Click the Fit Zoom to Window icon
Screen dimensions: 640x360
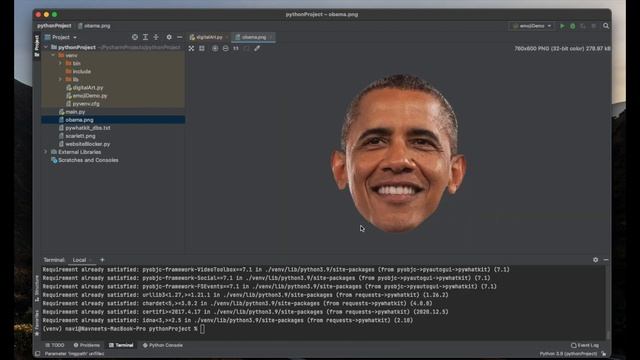click(x=246, y=48)
